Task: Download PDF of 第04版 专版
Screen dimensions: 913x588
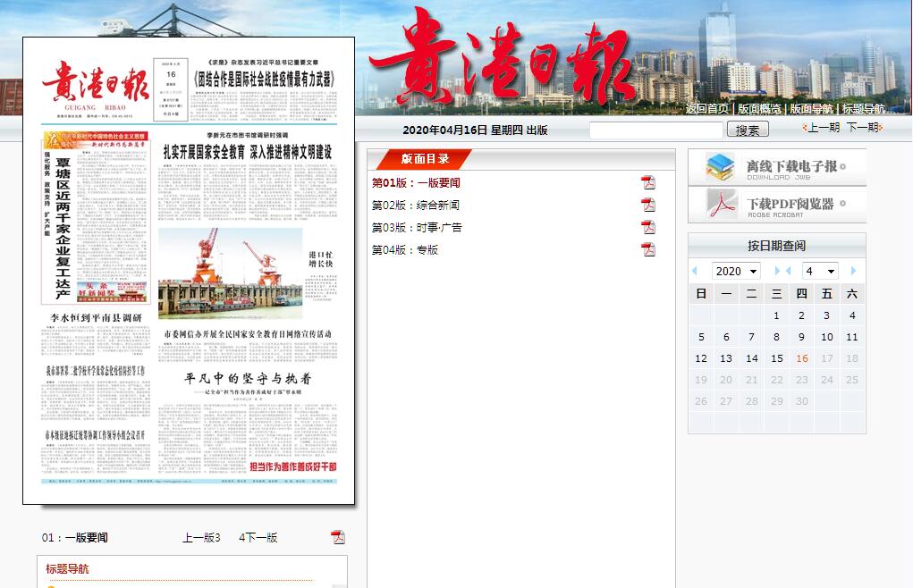Action: coord(648,249)
